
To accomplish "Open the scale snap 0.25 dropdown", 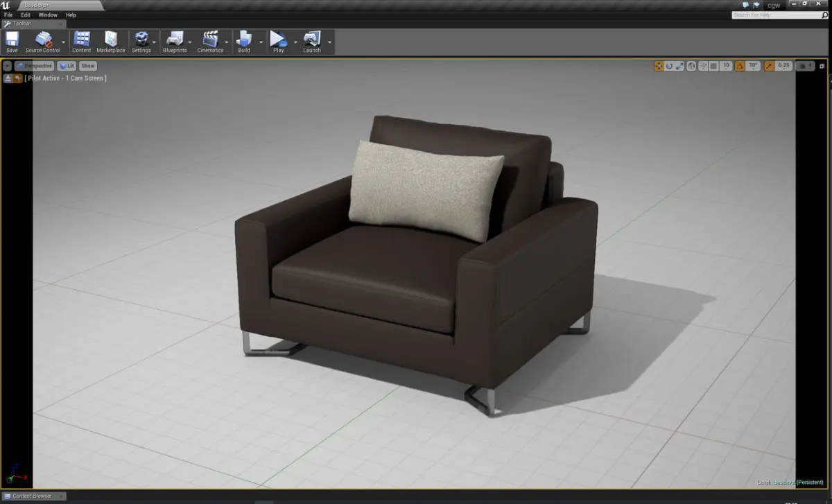I will click(x=783, y=66).
